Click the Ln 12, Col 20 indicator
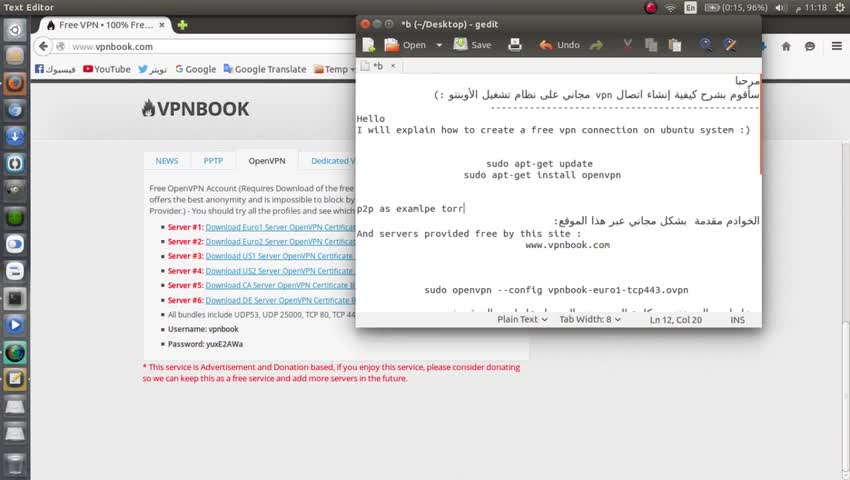The height and width of the screenshot is (480, 850). coord(675,320)
